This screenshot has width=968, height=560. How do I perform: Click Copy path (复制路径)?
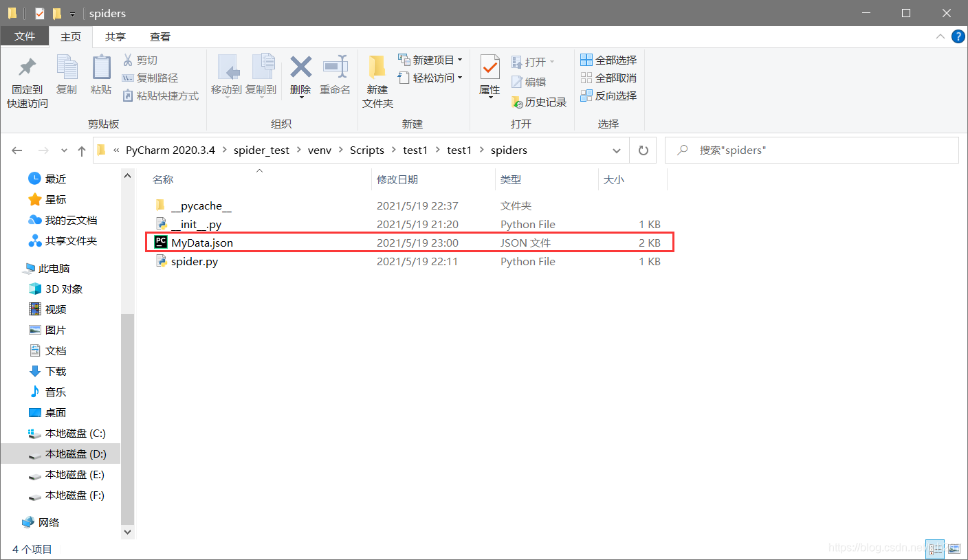[x=150, y=78]
